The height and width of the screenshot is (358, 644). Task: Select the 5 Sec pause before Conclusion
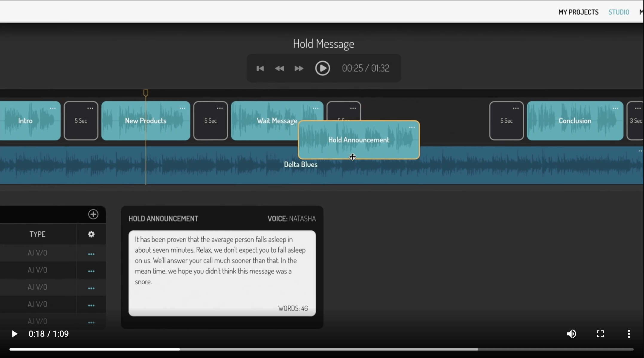506,121
